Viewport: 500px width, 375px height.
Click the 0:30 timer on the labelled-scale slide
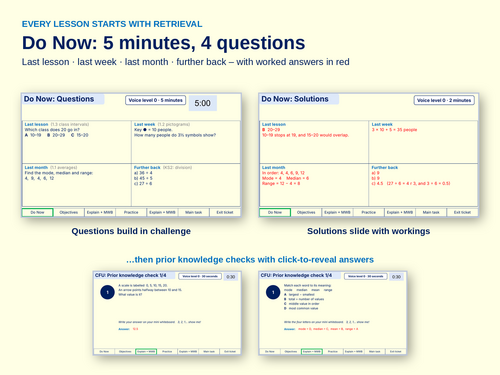click(231, 277)
